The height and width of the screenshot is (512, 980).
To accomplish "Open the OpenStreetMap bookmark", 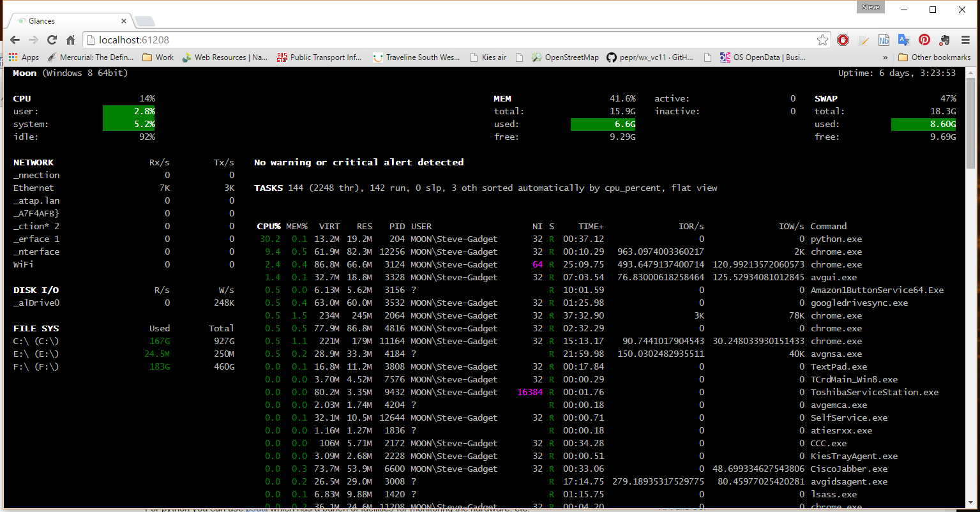I will (x=565, y=57).
